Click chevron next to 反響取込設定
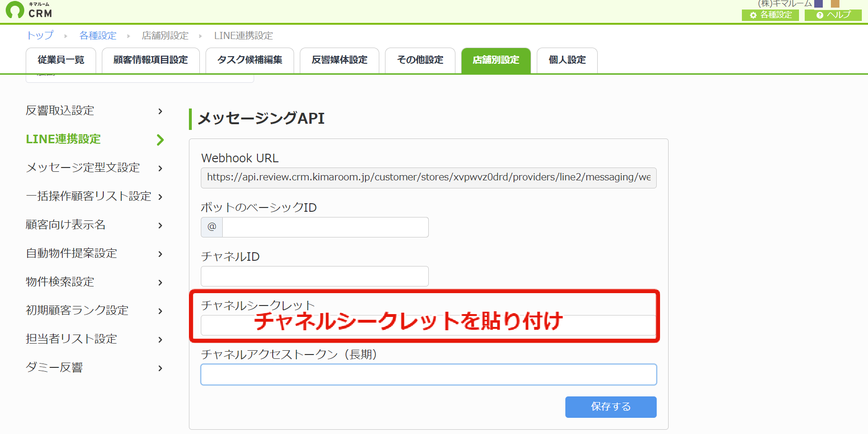 pos(160,111)
